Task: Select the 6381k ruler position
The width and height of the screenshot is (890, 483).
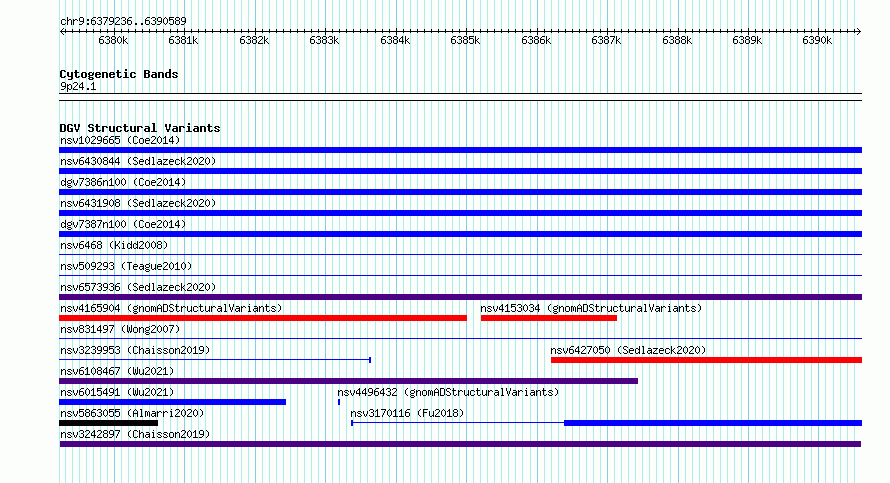Action: 183,40
